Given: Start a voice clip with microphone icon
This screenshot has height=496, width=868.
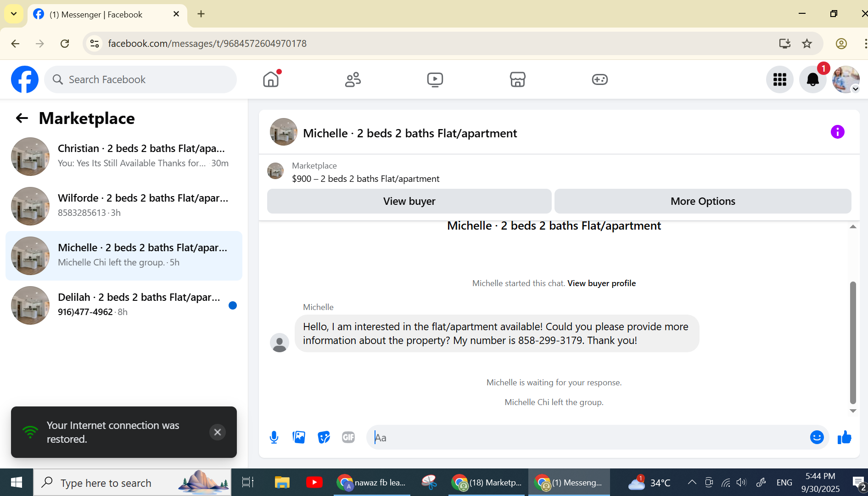Looking at the screenshot, I should coord(274,438).
